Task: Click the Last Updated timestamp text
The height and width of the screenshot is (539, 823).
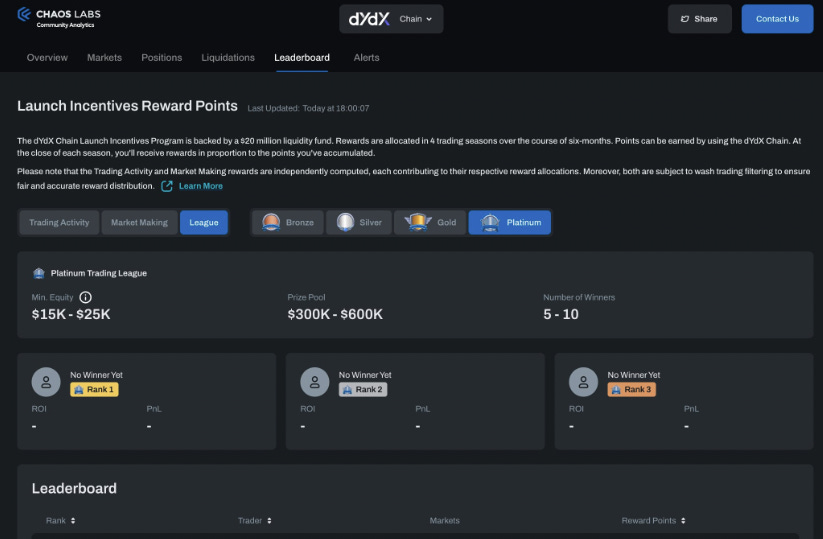Action: [309, 109]
